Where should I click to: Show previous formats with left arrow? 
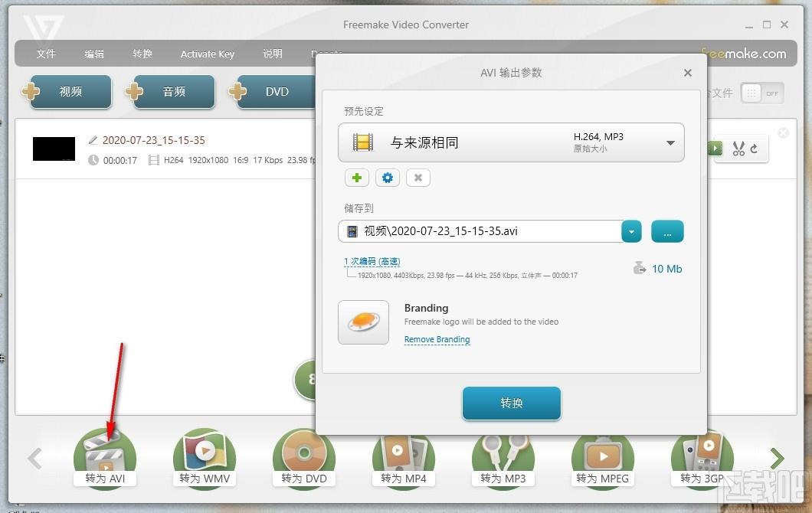click(34, 458)
